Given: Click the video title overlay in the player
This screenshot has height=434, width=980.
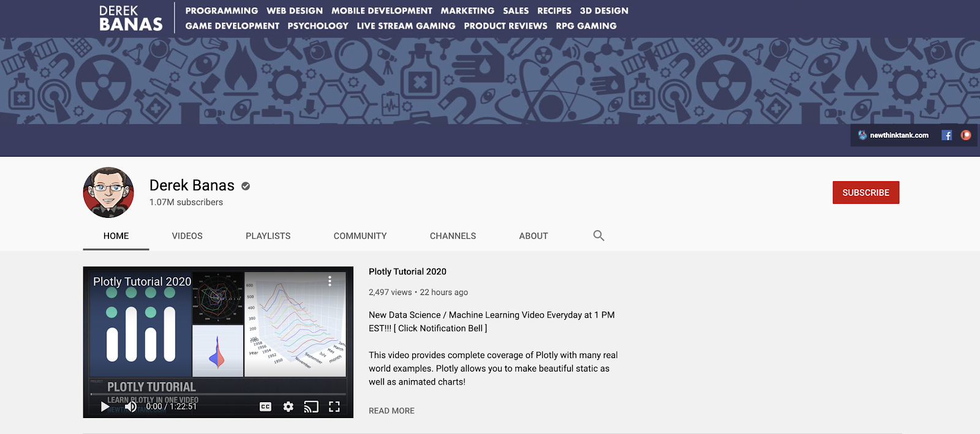Looking at the screenshot, I should pos(142,282).
